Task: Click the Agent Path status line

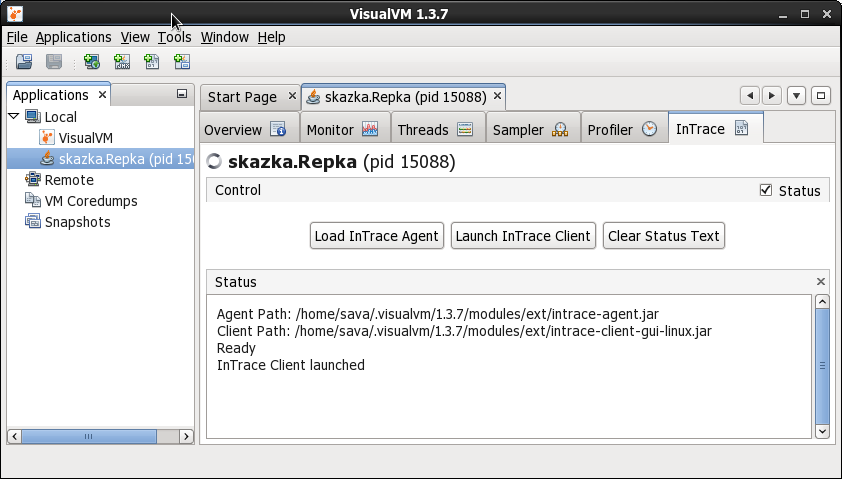Action: point(438,314)
